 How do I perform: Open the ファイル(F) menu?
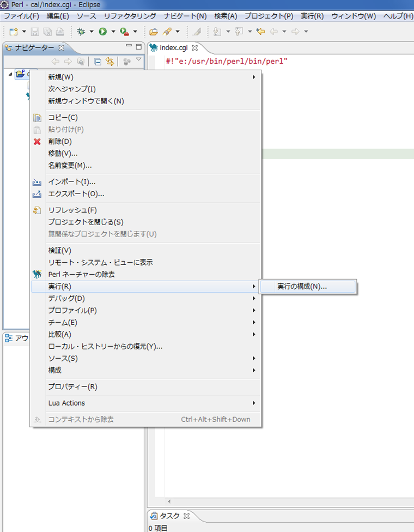coord(21,16)
